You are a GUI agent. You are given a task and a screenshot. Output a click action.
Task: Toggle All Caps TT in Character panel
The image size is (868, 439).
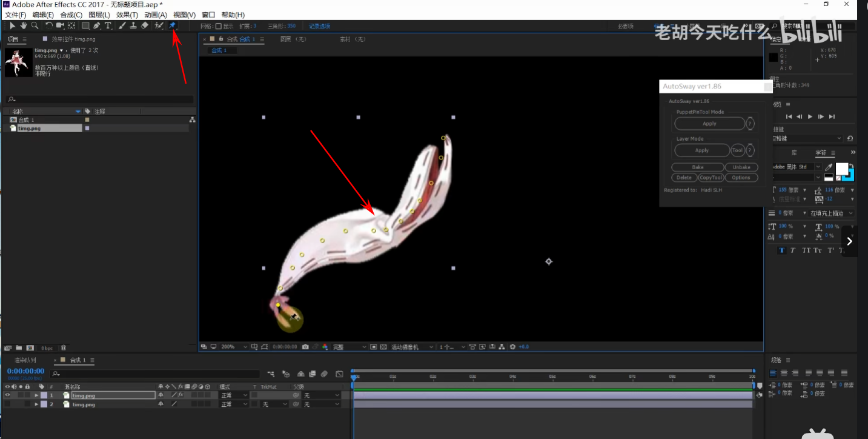pyautogui.click(x=806, y=250)
